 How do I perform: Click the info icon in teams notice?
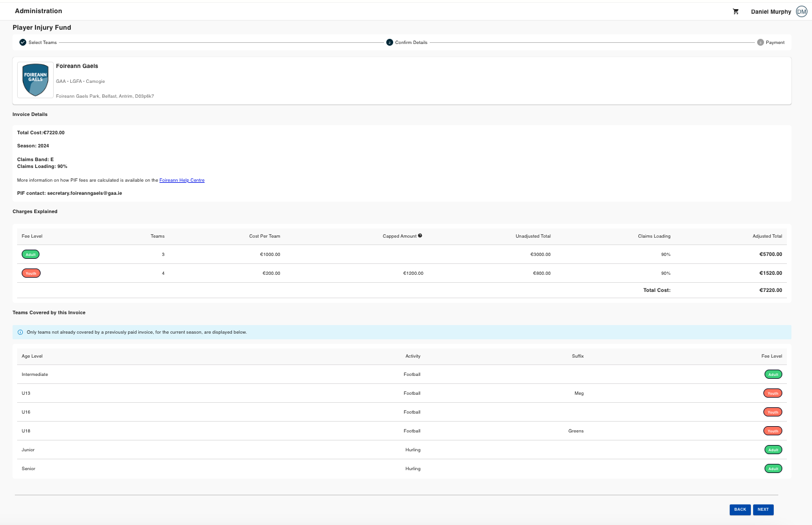(21, 332)
